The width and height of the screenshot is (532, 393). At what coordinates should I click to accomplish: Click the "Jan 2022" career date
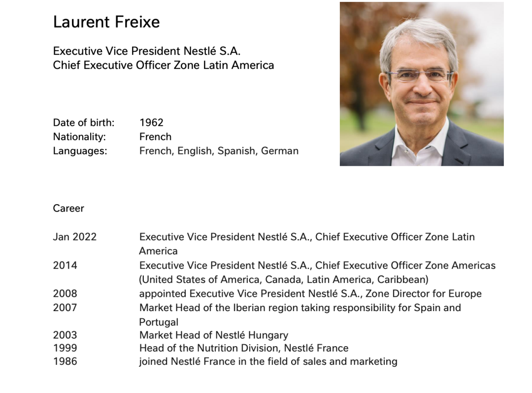[75, 237]
